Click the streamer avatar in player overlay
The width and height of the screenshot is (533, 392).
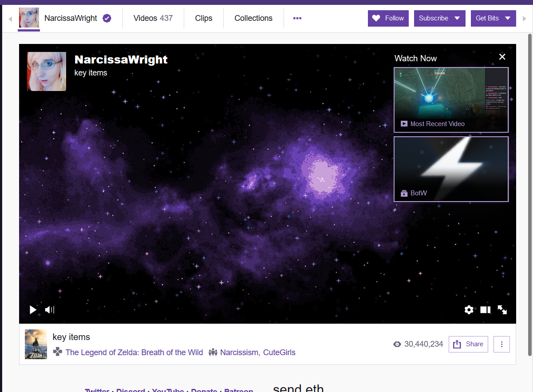pos(47,71)
